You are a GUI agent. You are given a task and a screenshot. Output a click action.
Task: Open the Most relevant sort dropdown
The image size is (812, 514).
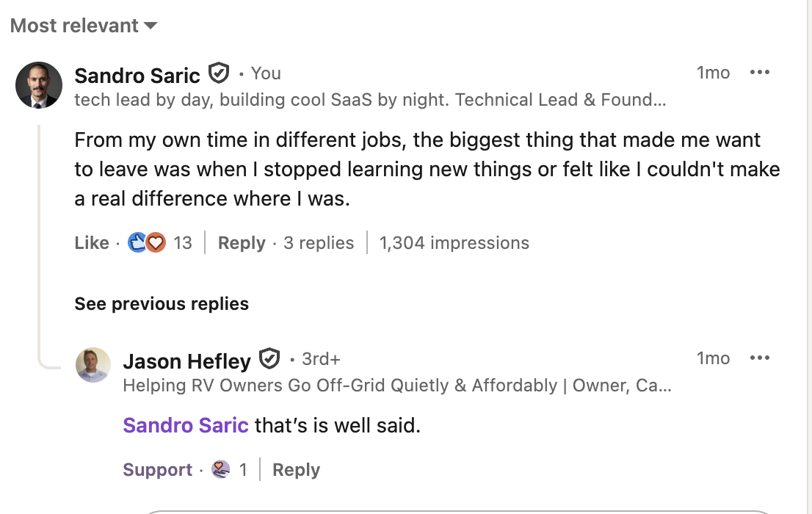pyautogui.click(x=84, y=26)
